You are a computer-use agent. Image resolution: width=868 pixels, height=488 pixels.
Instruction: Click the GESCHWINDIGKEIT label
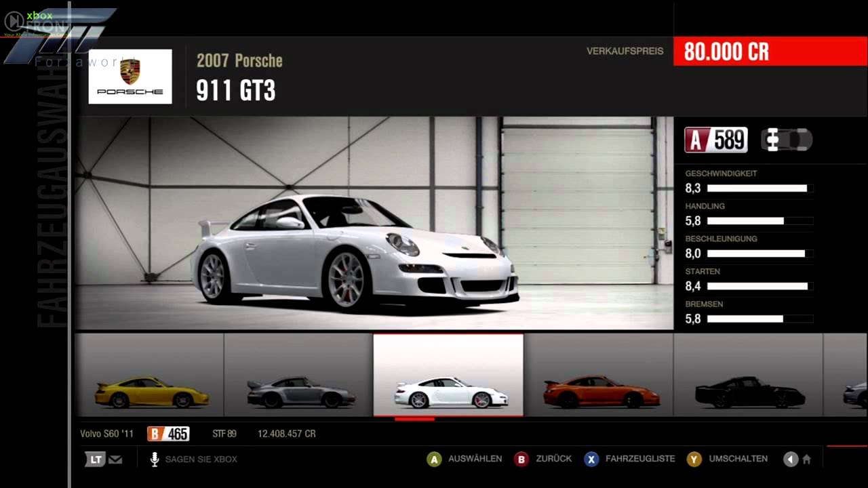pyautogui.click(x=721, y=174)
